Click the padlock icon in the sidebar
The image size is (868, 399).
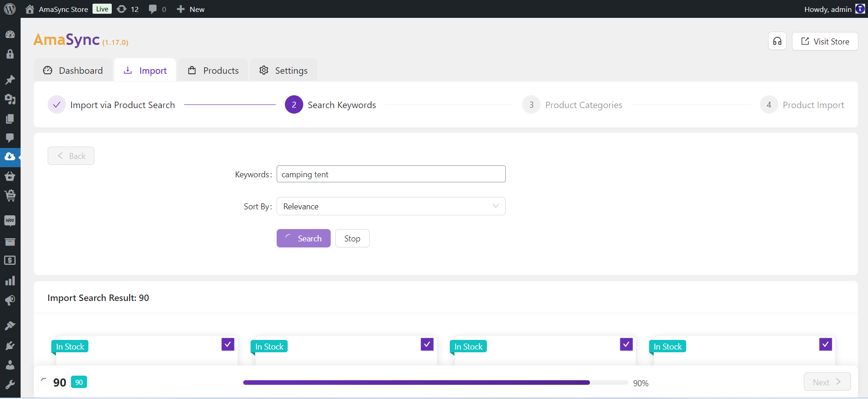tap(10, 54)
